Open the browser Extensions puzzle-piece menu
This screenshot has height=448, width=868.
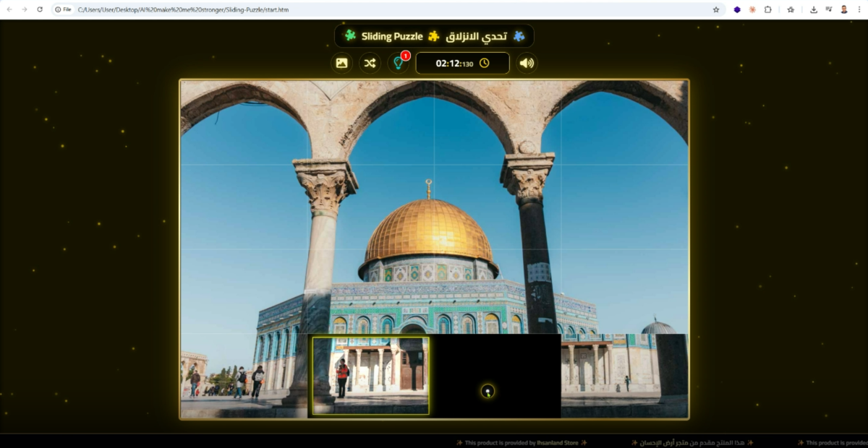[x=767, y=9]
